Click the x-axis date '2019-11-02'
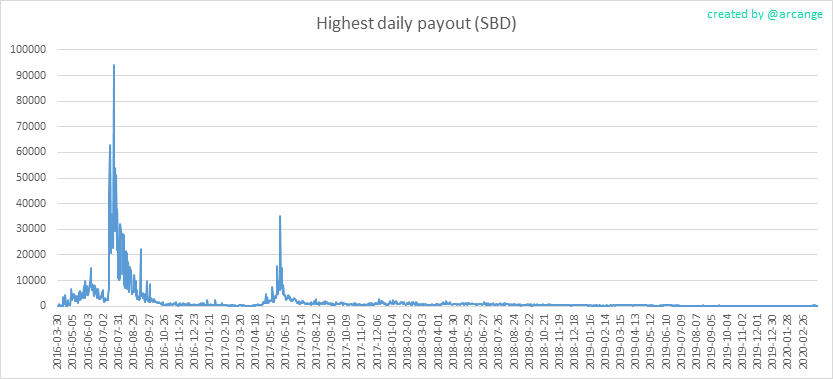Viewport: 833px width, 379px height. tap(743, 341)
